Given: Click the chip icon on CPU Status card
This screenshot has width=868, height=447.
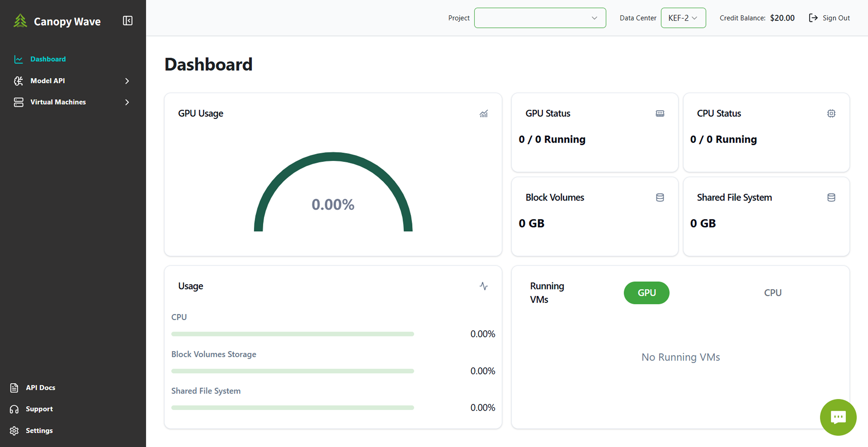Looking at the screenshot, I should pos(831,113).
